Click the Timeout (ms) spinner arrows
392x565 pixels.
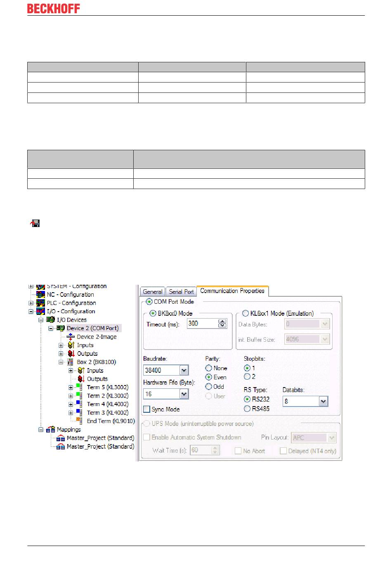(222, 324)
